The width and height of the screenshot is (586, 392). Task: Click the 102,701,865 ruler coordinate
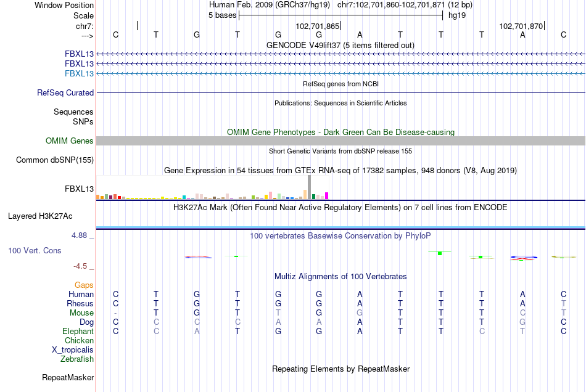(x=317, y=26)
